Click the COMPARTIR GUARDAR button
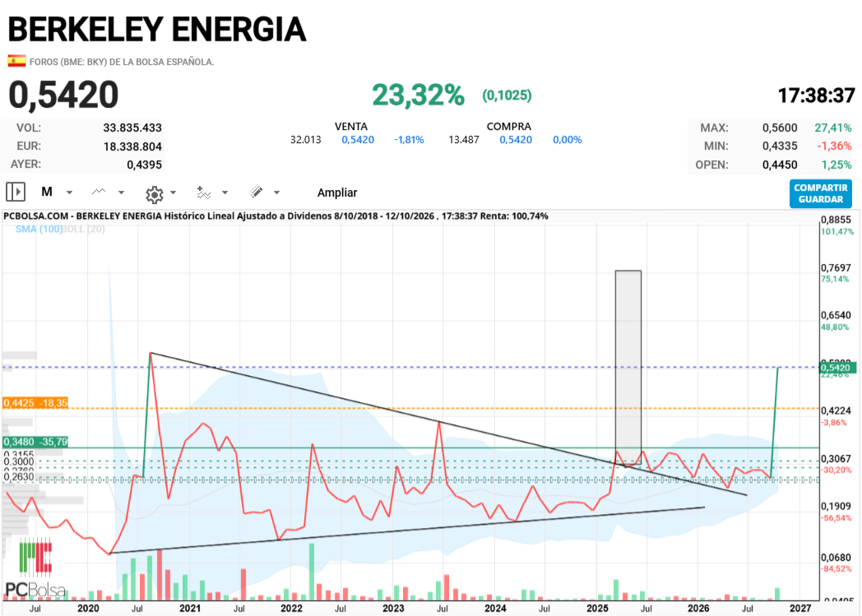862x616 pixels. pyautogui.click(x=820, y=193)
